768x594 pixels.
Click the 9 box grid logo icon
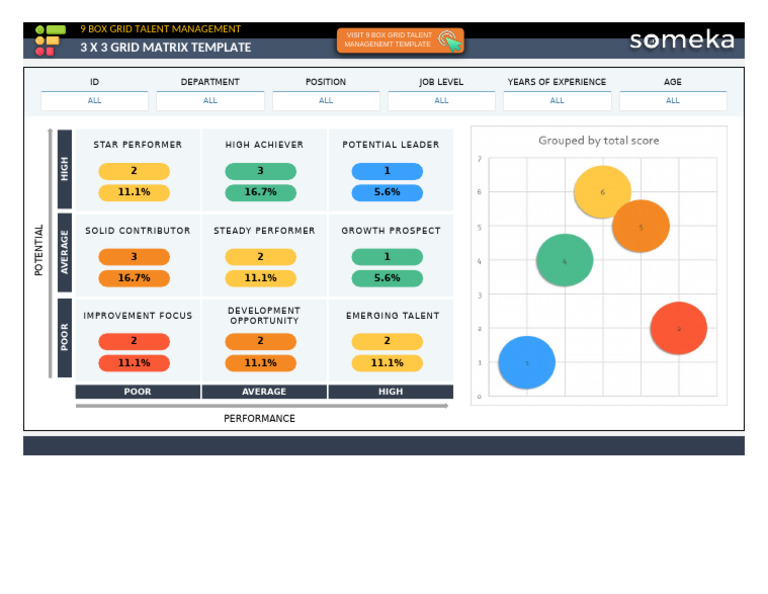(50, 40)
